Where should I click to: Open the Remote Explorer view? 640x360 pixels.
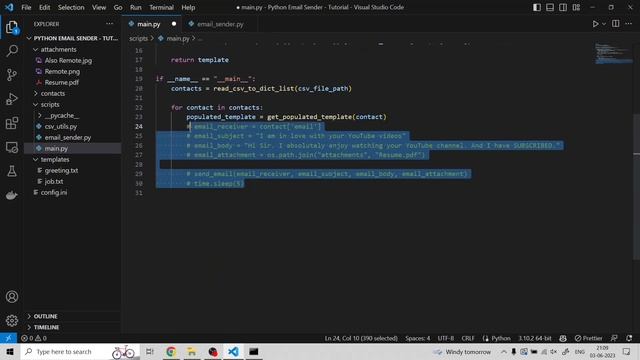[x=12, y=147]
